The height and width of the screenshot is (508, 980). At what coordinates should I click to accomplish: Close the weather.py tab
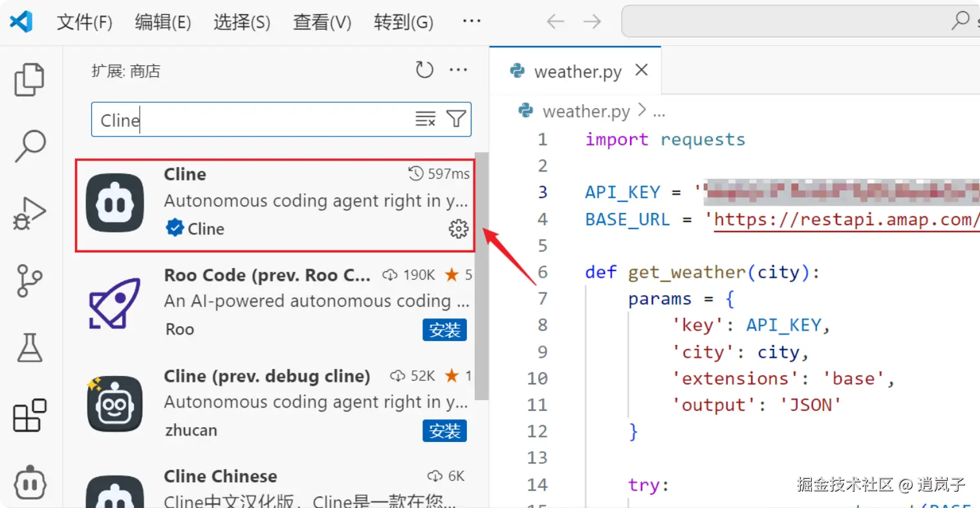click(x=641, y=70)
